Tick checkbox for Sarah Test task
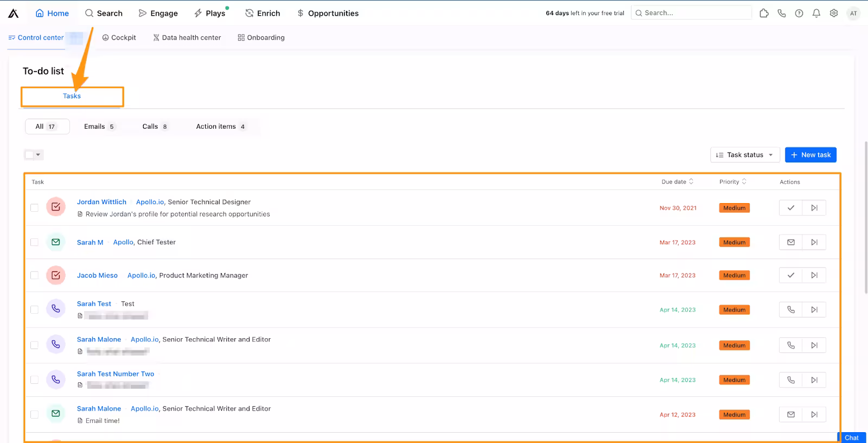Image resolution: width=868 pixels, height=443 pixels. pyautogui.click(x=34, y=310)
